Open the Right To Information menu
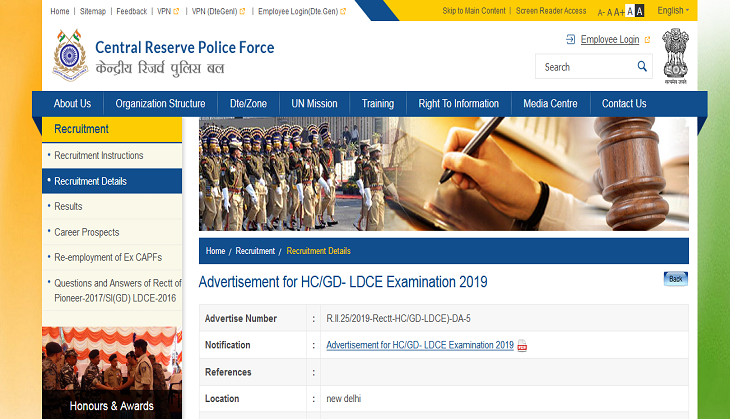This screenshot has width=730, height=419. (x=459, y=103)
